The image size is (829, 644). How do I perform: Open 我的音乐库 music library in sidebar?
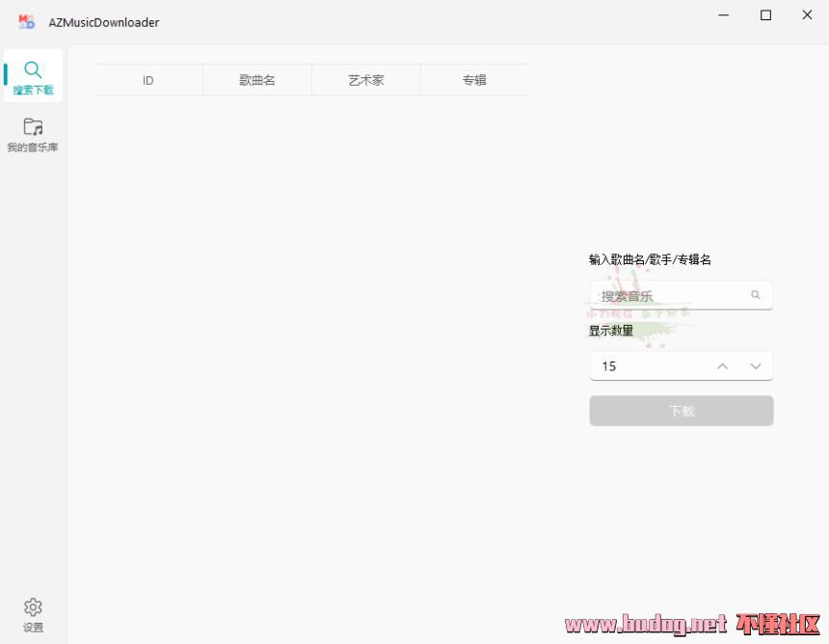coord(33,134)
